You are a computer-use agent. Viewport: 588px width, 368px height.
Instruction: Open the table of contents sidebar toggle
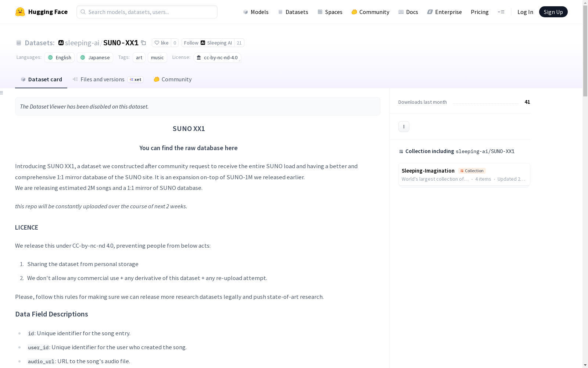[2, 93]
